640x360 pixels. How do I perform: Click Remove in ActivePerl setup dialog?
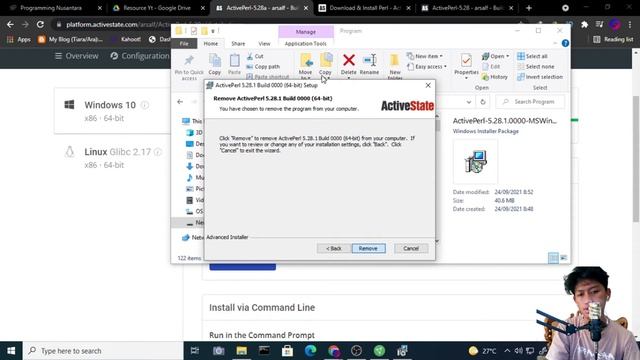click(368, 248)
